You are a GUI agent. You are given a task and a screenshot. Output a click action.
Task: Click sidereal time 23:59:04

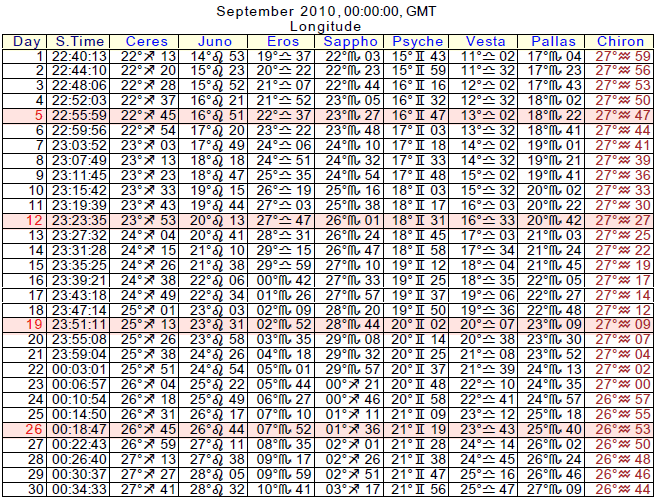coord(79,355)
